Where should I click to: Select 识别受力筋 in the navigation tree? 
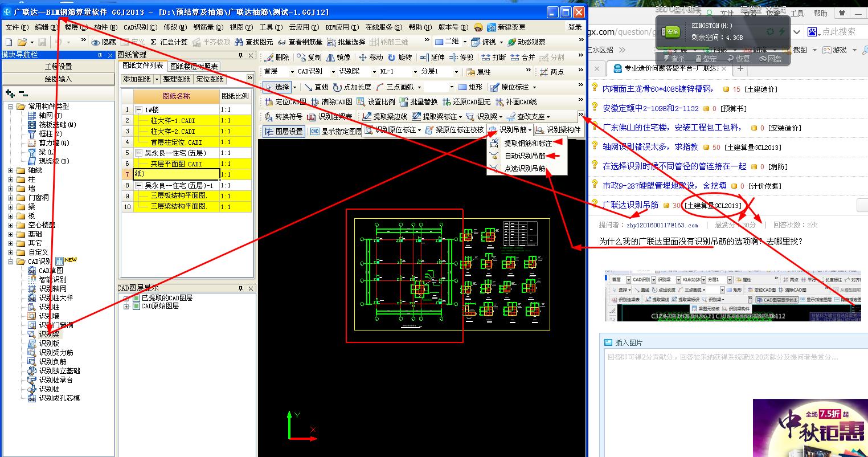click(x=56, y=353)
